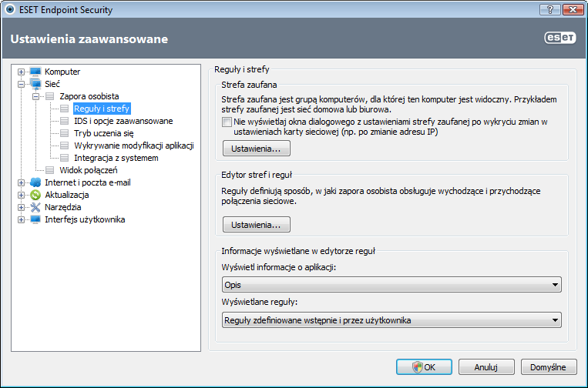Cancel with the Anuluj button
This screenshot has width=588, height=388.
[x=486, y=367]
